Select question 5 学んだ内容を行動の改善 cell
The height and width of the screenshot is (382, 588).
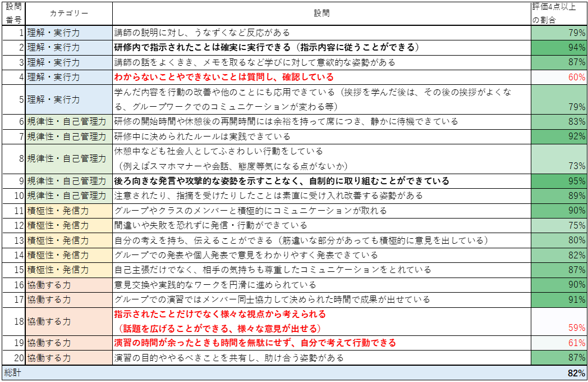pyautogui.click(x=321, y=99)
